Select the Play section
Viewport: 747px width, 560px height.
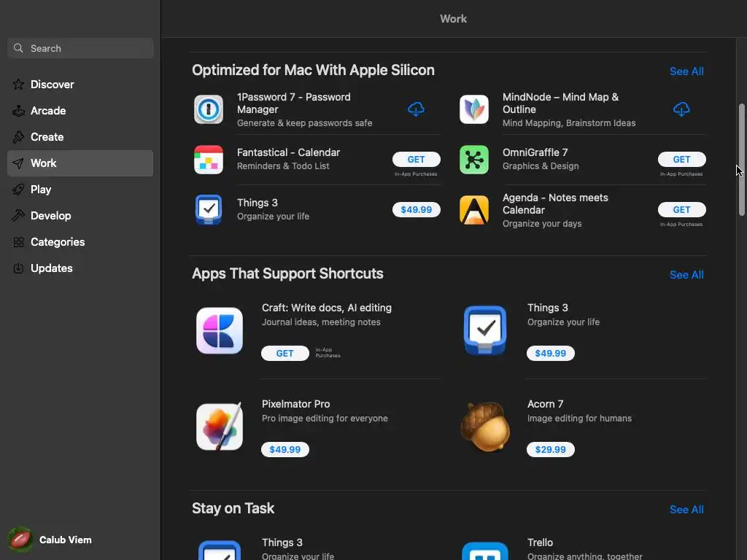tap(80, 190)
